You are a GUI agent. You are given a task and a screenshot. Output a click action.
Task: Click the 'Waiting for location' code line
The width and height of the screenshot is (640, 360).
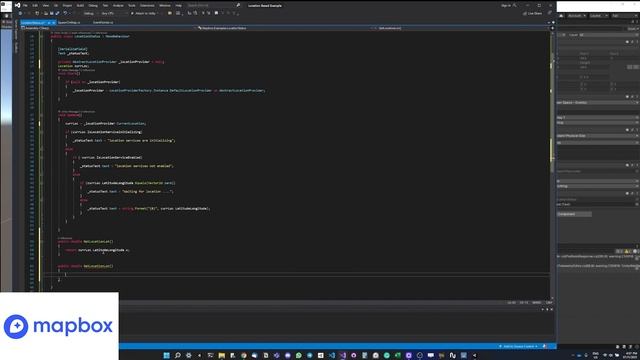tap(130, 191)
